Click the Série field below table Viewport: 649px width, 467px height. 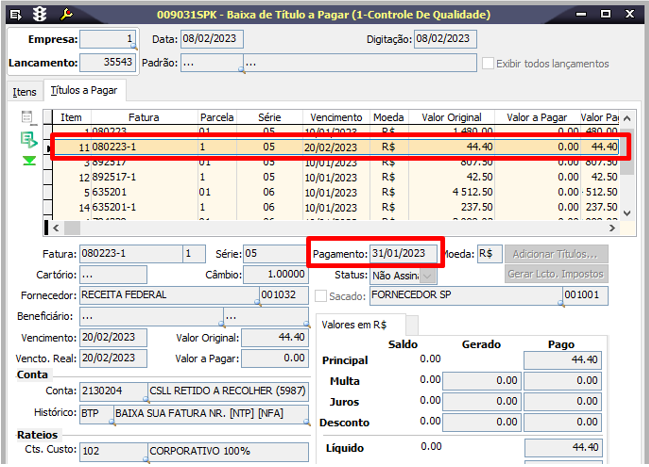click(x=274, y=253)
